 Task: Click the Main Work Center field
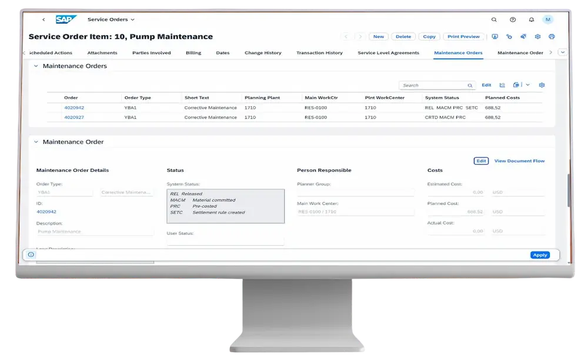click(x=356, y=212)
